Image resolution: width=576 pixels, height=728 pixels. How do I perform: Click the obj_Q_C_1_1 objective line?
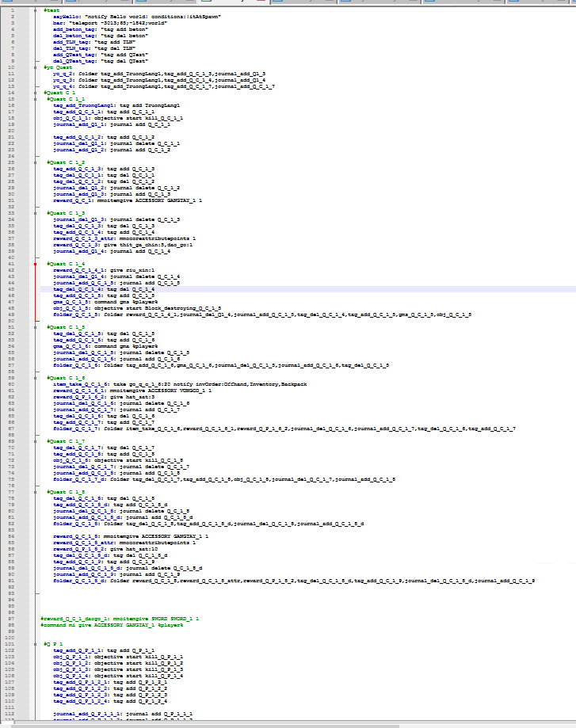coord(118,118)
